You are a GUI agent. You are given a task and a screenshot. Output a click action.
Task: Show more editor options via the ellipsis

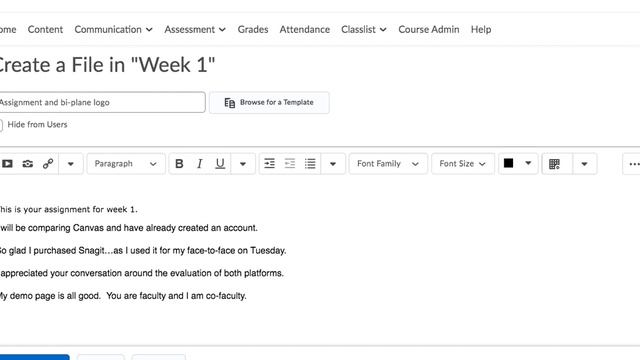click(x=634, y=164)
